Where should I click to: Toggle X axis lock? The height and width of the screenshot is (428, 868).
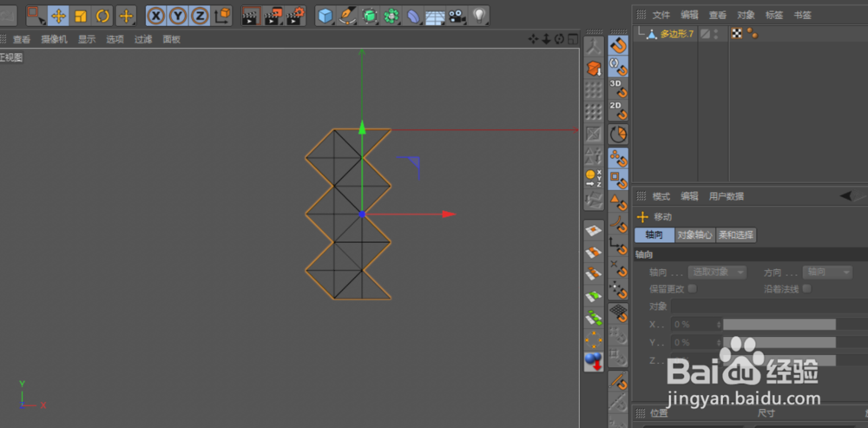pyautogui.click(x=156, y=16)
